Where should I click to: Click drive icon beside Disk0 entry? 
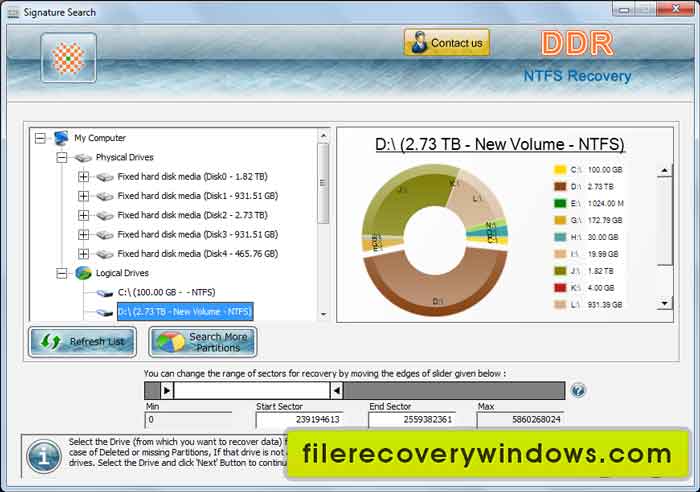click(104, 177)
